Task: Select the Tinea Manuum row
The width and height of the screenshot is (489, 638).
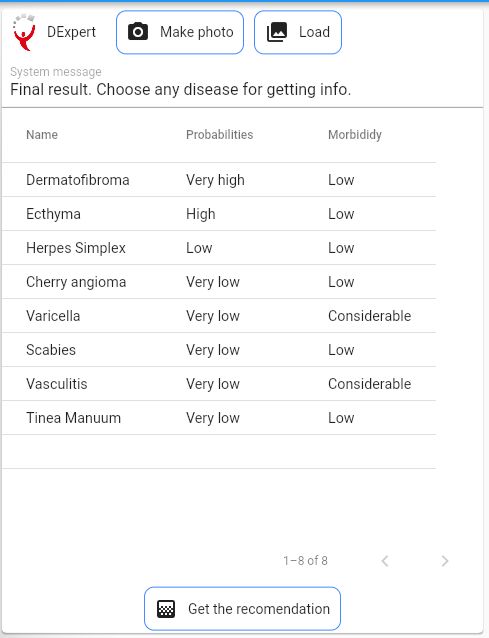Action: pyautogui.click(x=219, y=417)
